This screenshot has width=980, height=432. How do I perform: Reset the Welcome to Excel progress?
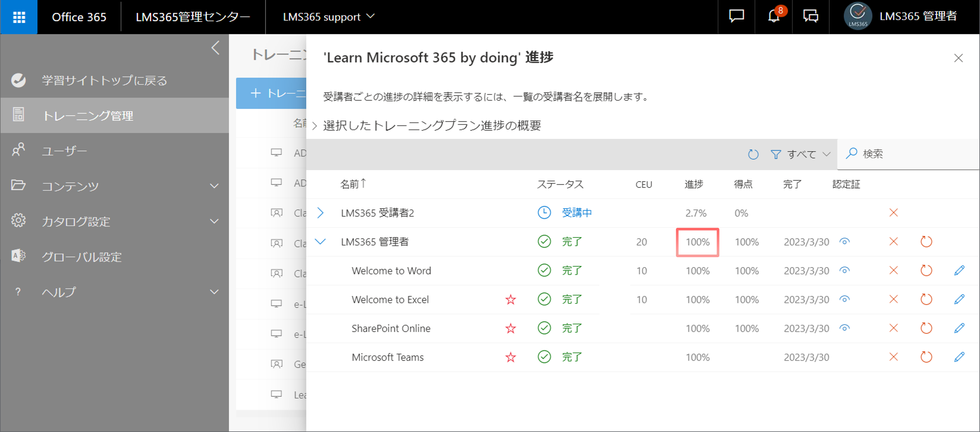[926, 299]
